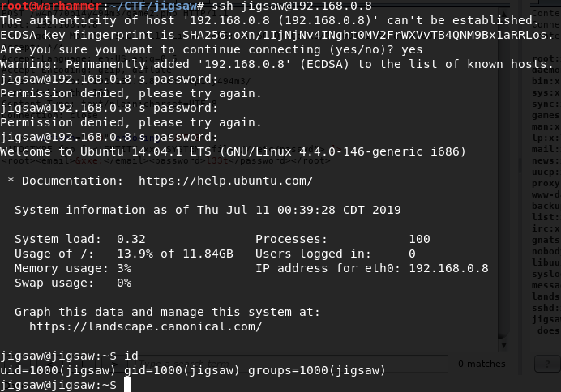Image resolution: width=561 pixels, height=392 pixels.
Task: Click the scrollbar up arrow
Action: coord(503,15)
